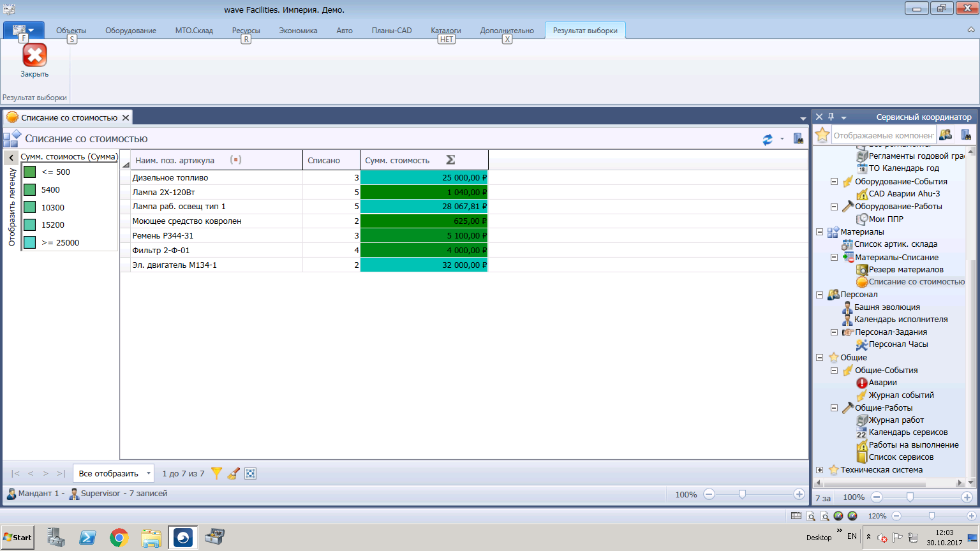Open the Планы-CAD ribbon tab

pos(392,31)
